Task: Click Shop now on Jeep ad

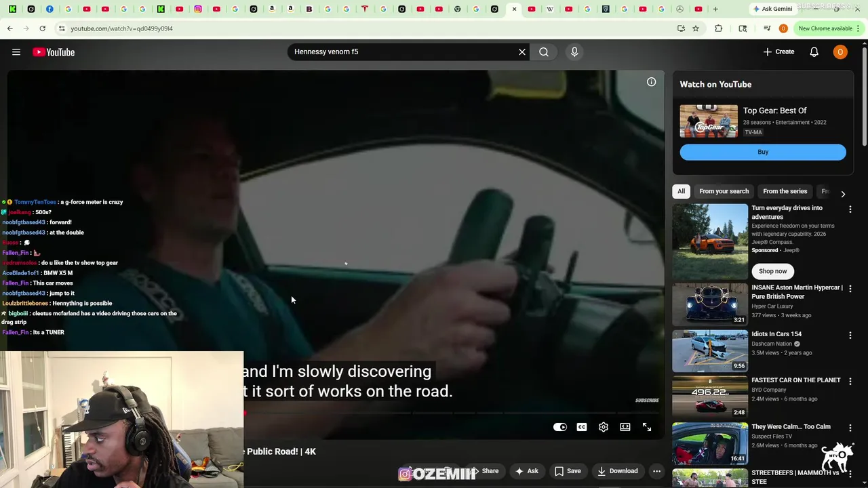Action: click(x=772, y=271)
